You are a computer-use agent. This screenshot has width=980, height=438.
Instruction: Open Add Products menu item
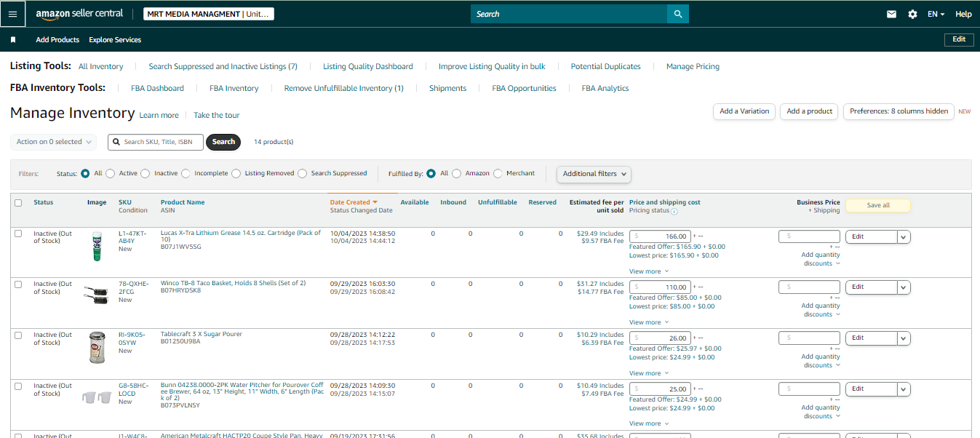click(57, 40)
